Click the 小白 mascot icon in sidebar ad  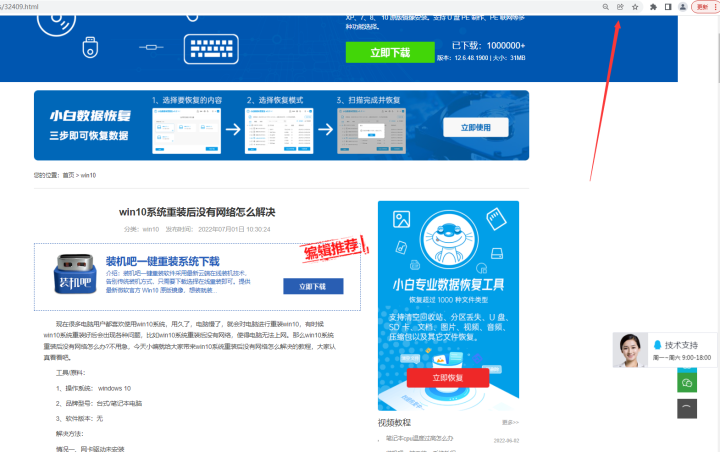[450, 239]
